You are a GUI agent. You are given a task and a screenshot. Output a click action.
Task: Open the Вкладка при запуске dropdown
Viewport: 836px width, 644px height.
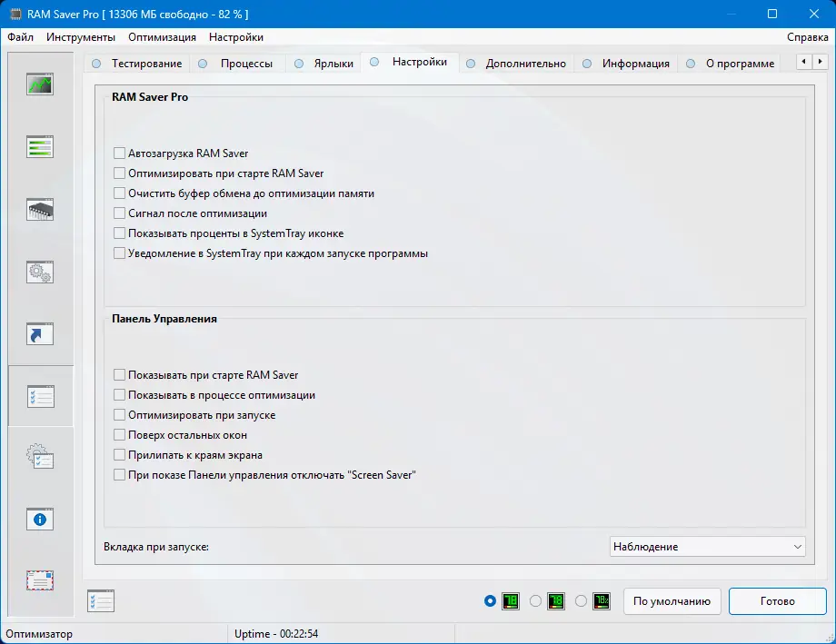[x=708, y=547]
